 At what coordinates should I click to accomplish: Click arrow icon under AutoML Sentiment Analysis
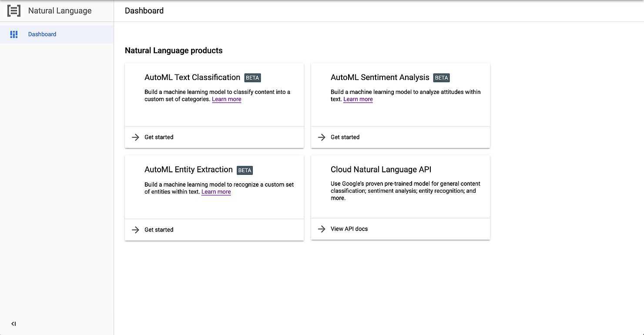(322, 137)
